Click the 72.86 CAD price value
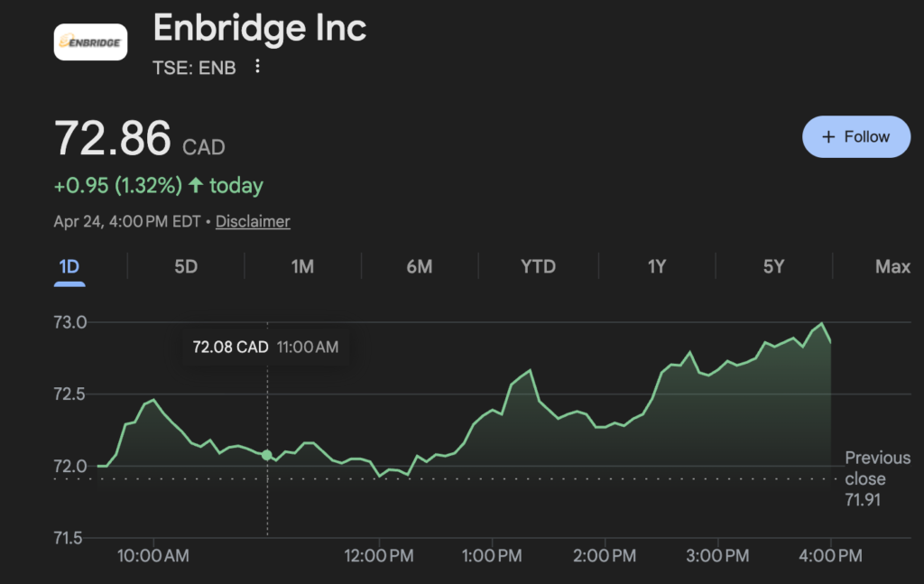 point(113,139)
